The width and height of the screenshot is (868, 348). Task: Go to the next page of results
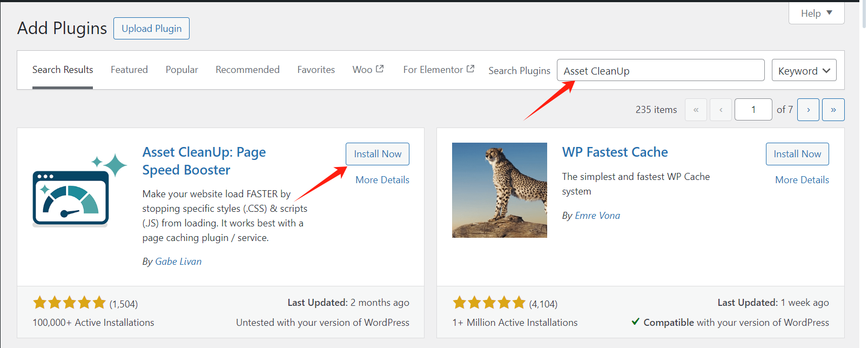click(x=808, y=110)
